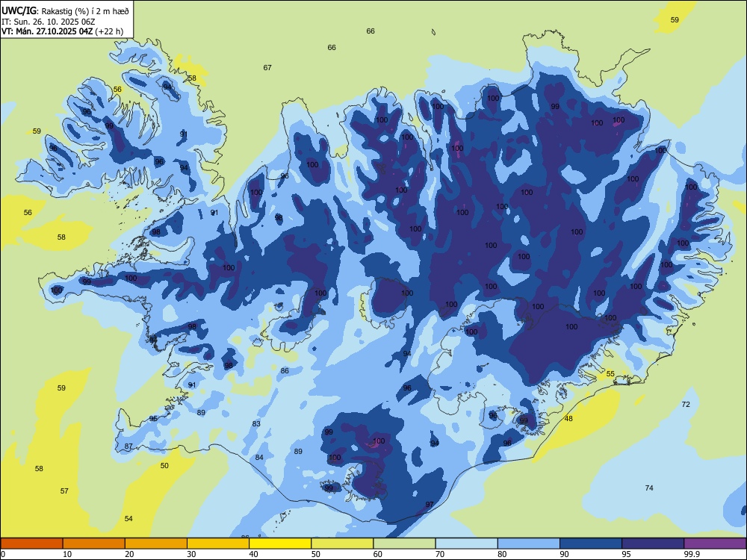Pick the bright yellow 40–50 legend swatch
The image size is (747, 560).
(x=280, y=544)
